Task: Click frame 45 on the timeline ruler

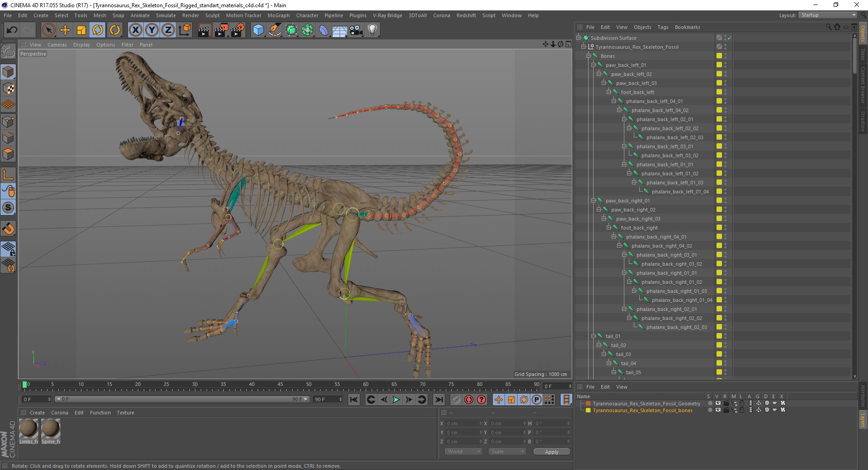Action: 280,385
